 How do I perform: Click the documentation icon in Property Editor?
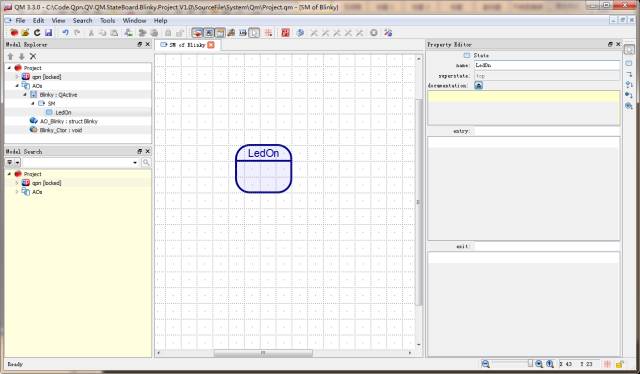coord(478,85)
